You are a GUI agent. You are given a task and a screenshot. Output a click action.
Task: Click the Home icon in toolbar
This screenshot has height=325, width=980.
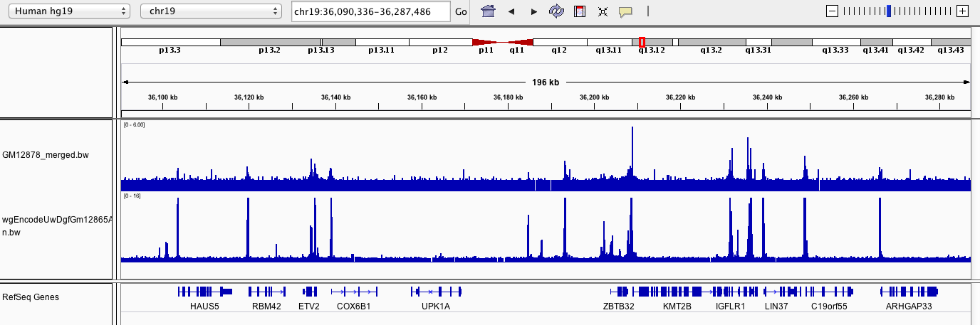[488, 11]
